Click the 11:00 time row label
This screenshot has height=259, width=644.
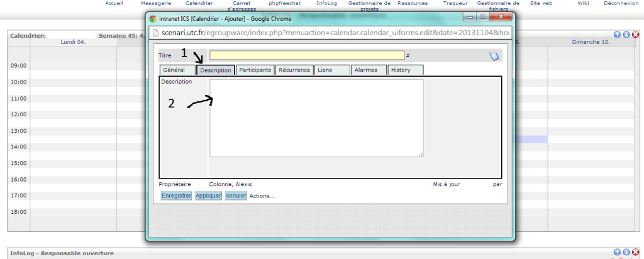18,99
